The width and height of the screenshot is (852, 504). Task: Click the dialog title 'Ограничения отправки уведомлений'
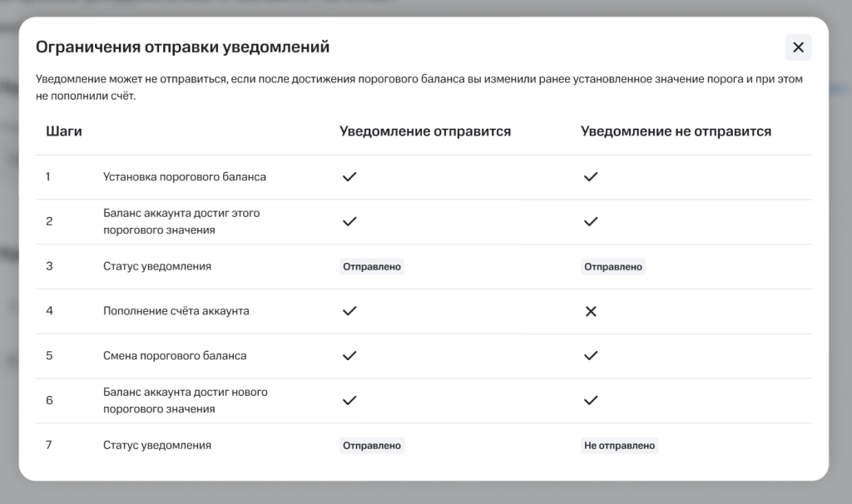pyautogui.click(x=183, y=47)
